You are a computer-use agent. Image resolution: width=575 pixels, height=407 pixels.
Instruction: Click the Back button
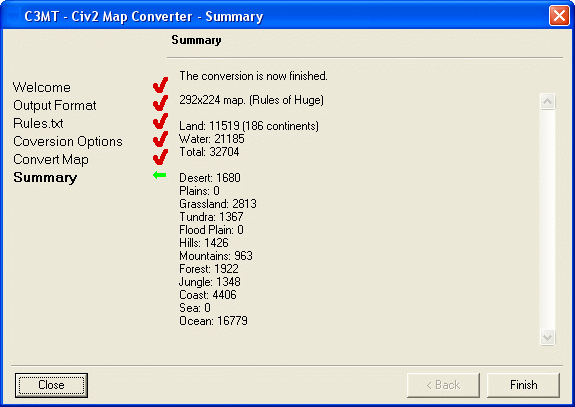point(443,385)
